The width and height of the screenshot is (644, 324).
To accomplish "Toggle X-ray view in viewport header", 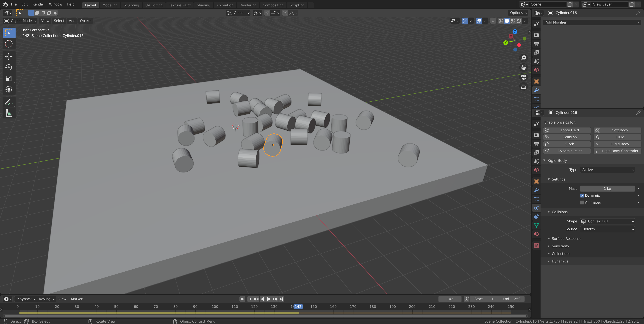I will coord(493,21).
